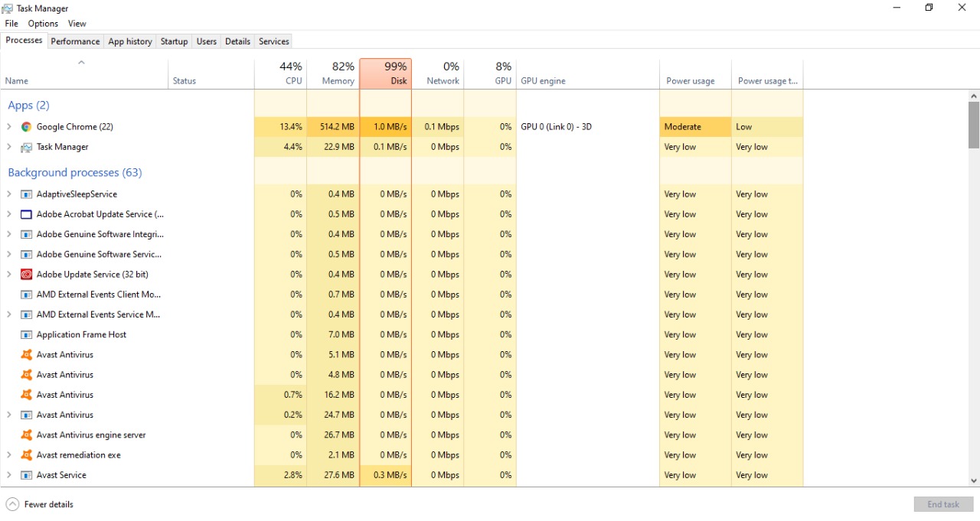Viewport: 980px width, 521px height.
Task: Click the Adobe Acrobat Update Service icon
Action: coord(26,214)
